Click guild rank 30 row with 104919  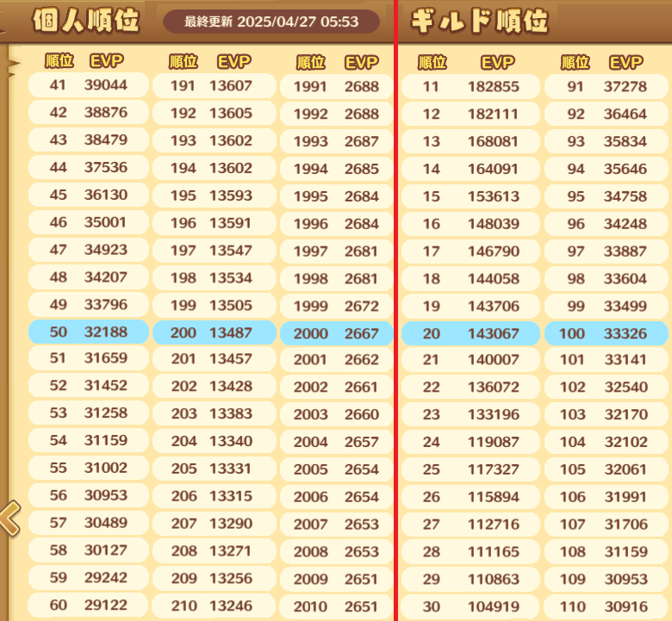[470, 606]
